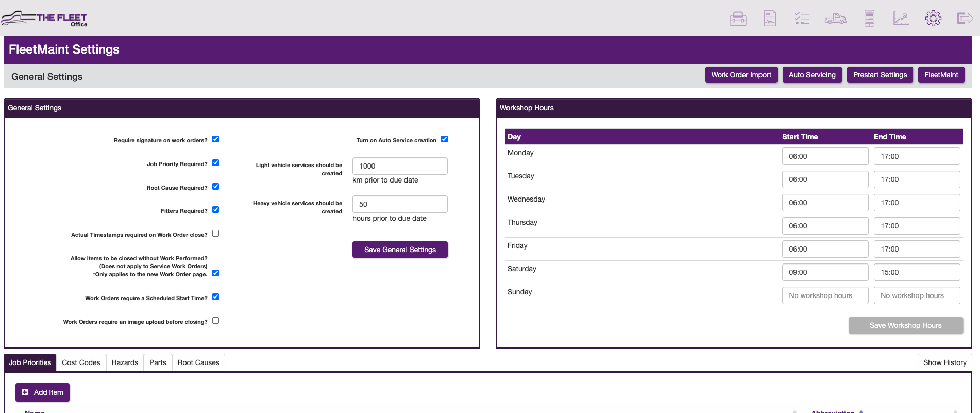980x413 pixels.
Task: Click the 'hours prior to due date' text
Action: click(390, 218)
